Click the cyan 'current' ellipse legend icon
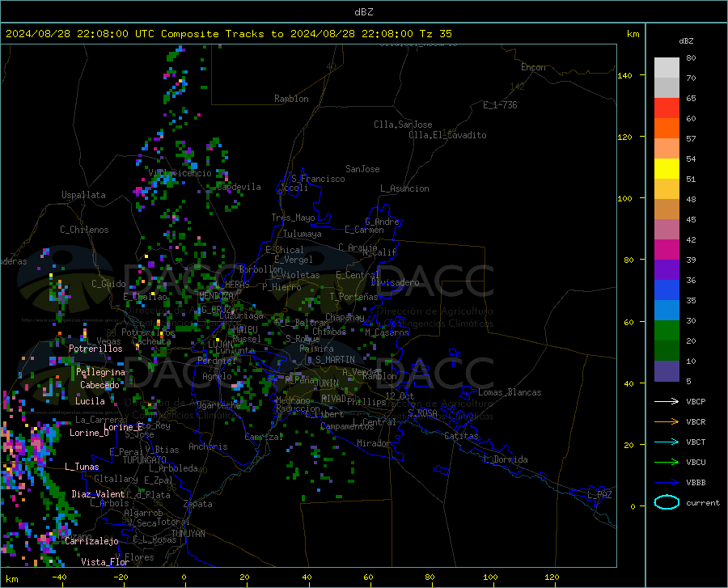This screenshot has height=588, width=728. (667, 502)
